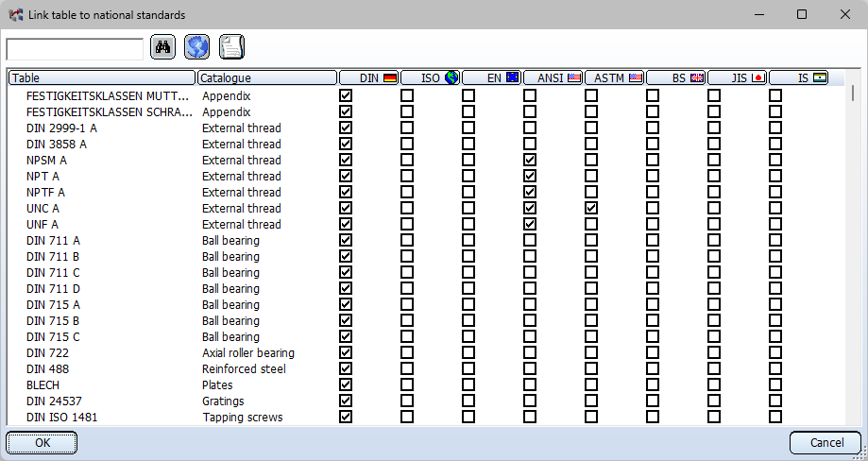Select the UNF A row
The image size is (868, 461).
43,224
